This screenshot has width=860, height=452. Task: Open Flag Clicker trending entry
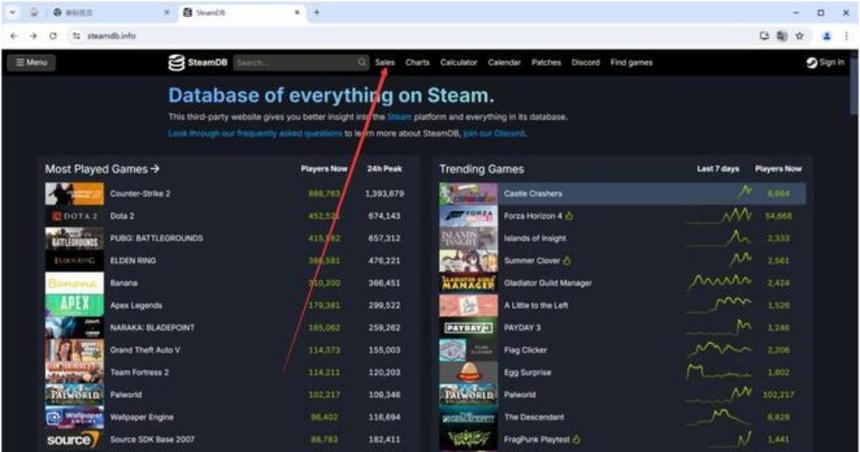coord(525,350)
